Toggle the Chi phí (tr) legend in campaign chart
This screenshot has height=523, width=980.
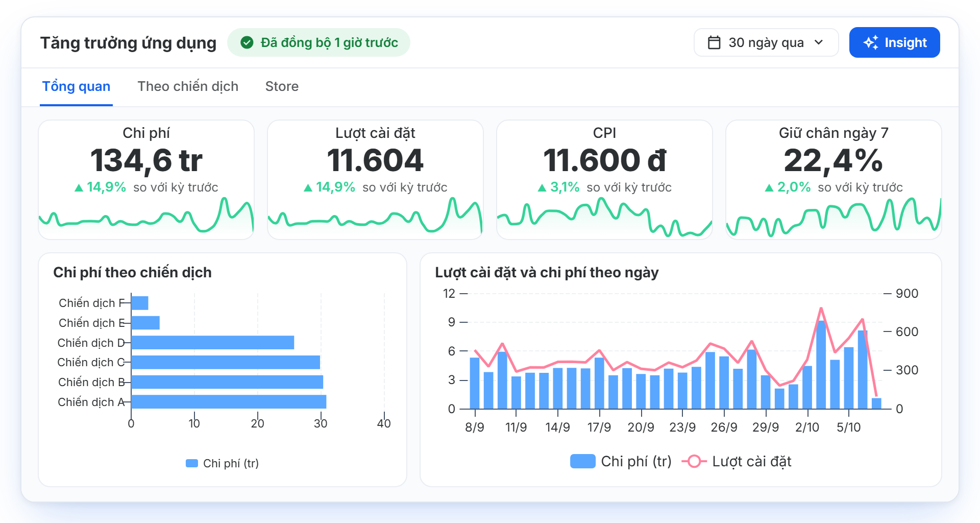click(x=222, y=463)
